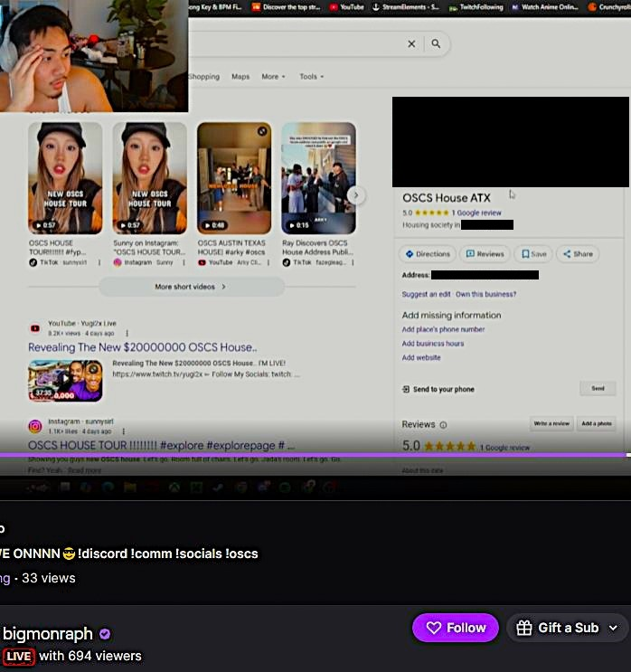Click the Reviews button in knowledge panel
This screenshot has height=672, width=631.
pyautogui.click(x=485, y=254)
